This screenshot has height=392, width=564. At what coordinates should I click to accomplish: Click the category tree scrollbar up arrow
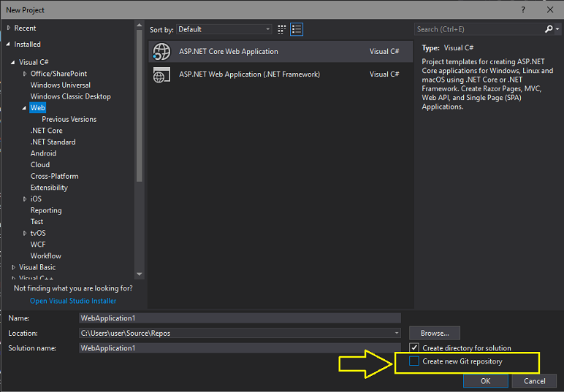[x=140, y=25]
